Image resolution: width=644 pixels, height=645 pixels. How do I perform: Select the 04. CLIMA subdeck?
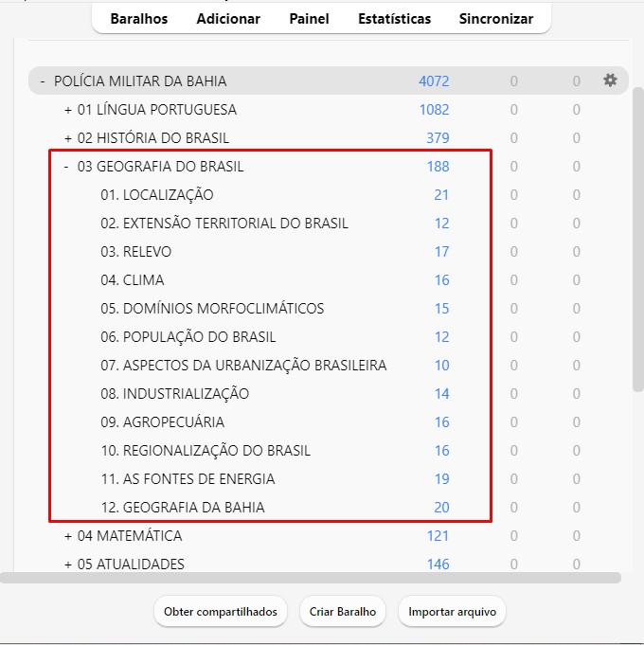(x=132, y=280)
